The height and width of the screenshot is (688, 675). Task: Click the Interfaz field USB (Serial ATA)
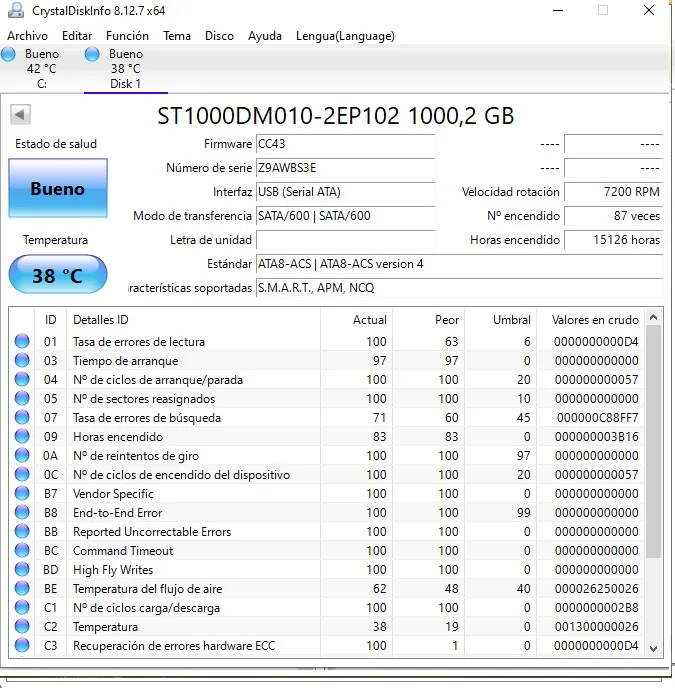tap(345, 192)
